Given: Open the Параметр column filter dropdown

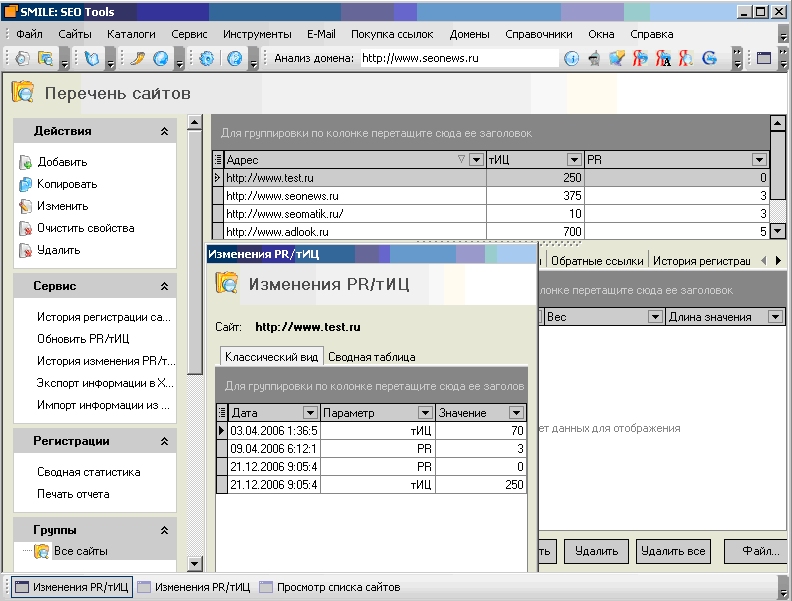Looking at the screenshot, I should pos(426,413).
